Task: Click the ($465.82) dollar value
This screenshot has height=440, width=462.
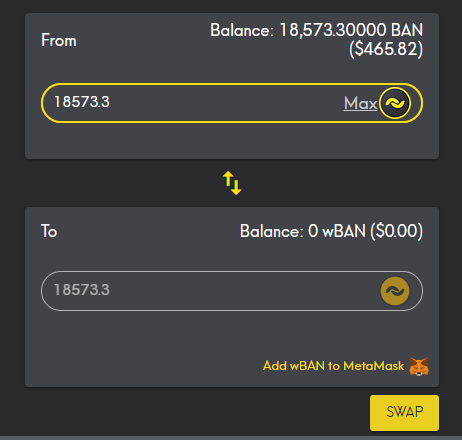Action: (x=386, y=49)
